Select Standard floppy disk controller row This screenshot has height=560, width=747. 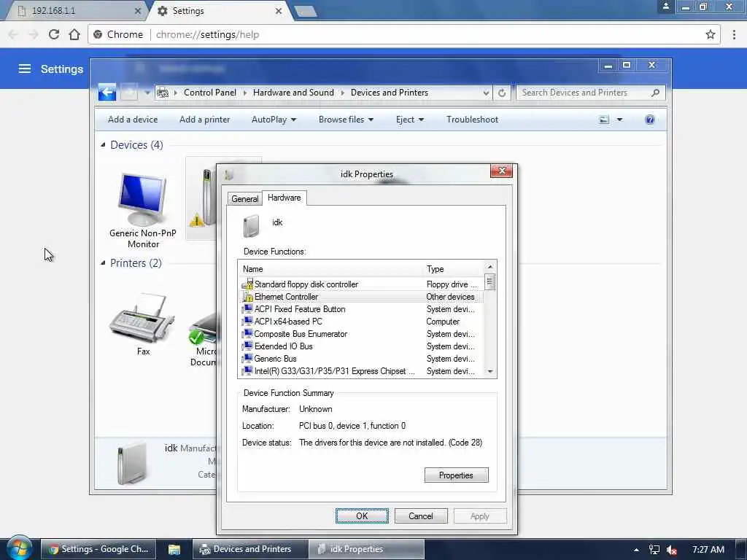pos(360,284)
